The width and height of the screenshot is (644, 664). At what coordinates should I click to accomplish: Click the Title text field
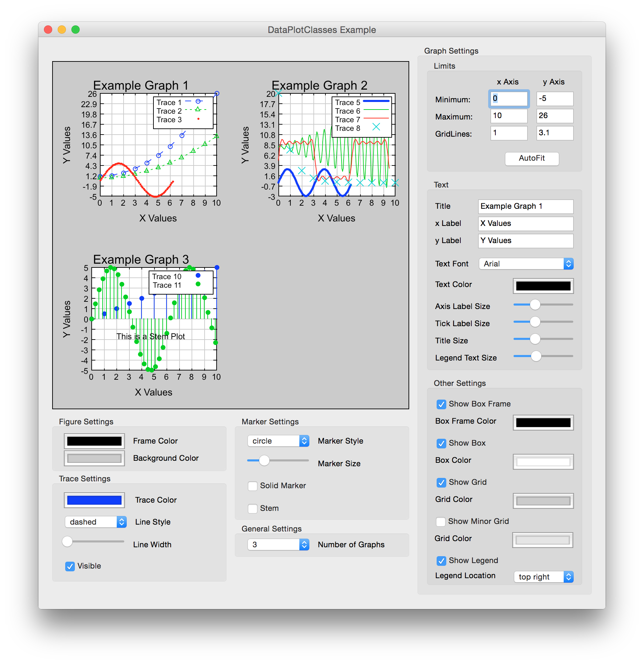(525, 206)
